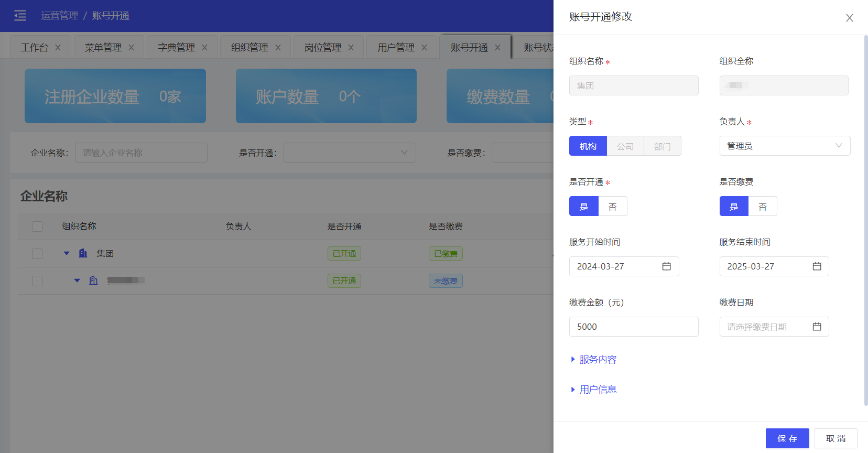Click 集团 organization name in table
Viewport: 868px width, 453px height.
tap(105, 254)
